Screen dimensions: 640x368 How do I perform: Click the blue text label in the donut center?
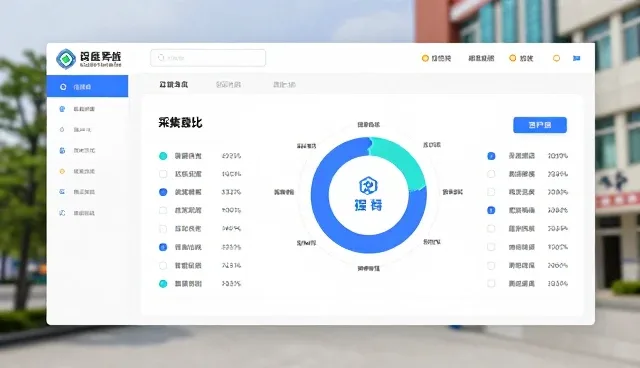(368, 205)
